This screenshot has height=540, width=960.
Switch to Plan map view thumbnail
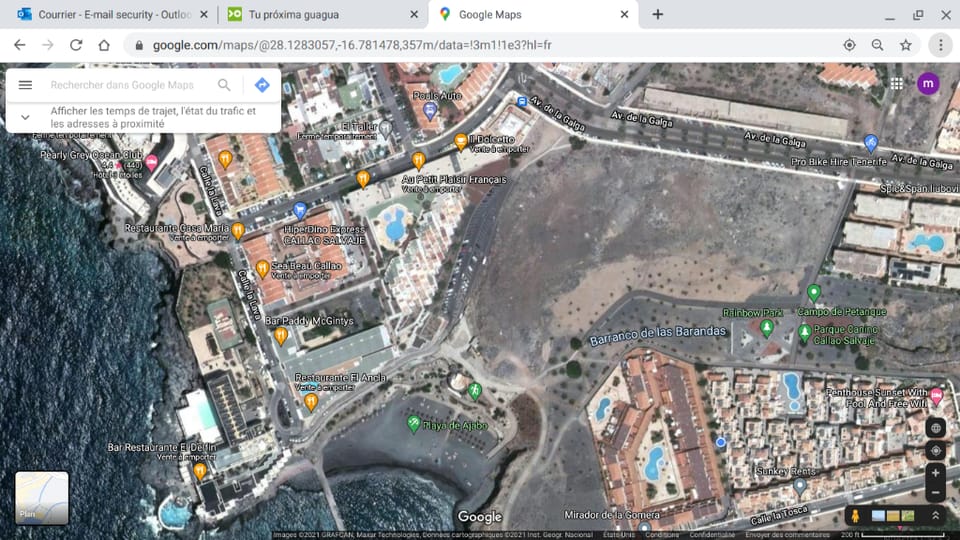coord(42,498)
